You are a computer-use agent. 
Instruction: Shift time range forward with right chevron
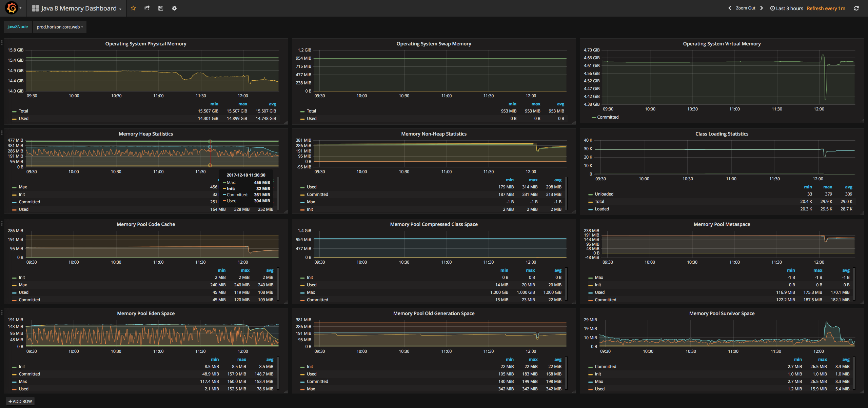point(762,8)
